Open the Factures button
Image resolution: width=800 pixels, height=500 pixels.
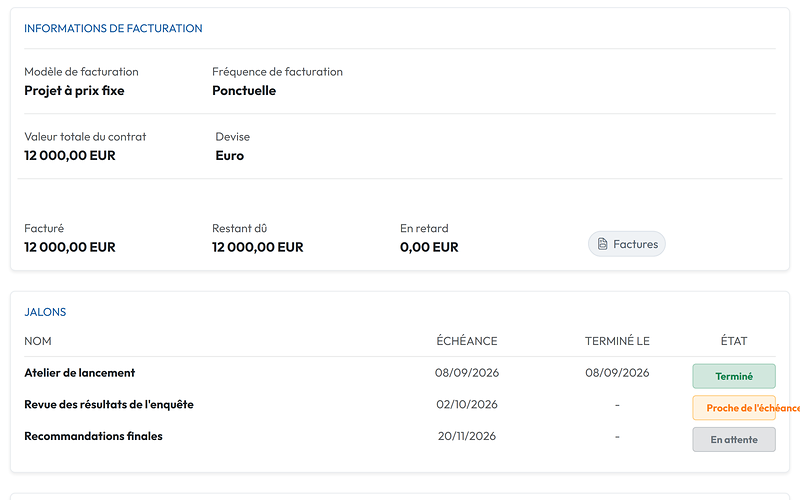[627, 244]
